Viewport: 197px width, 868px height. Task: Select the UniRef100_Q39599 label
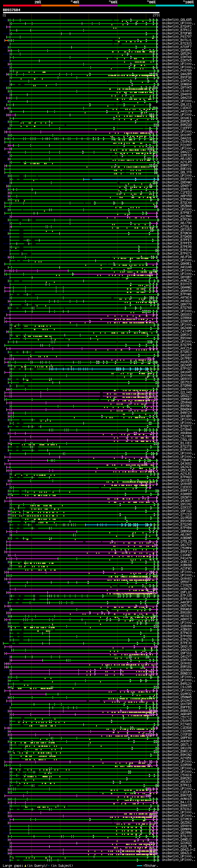pos(177,765)
